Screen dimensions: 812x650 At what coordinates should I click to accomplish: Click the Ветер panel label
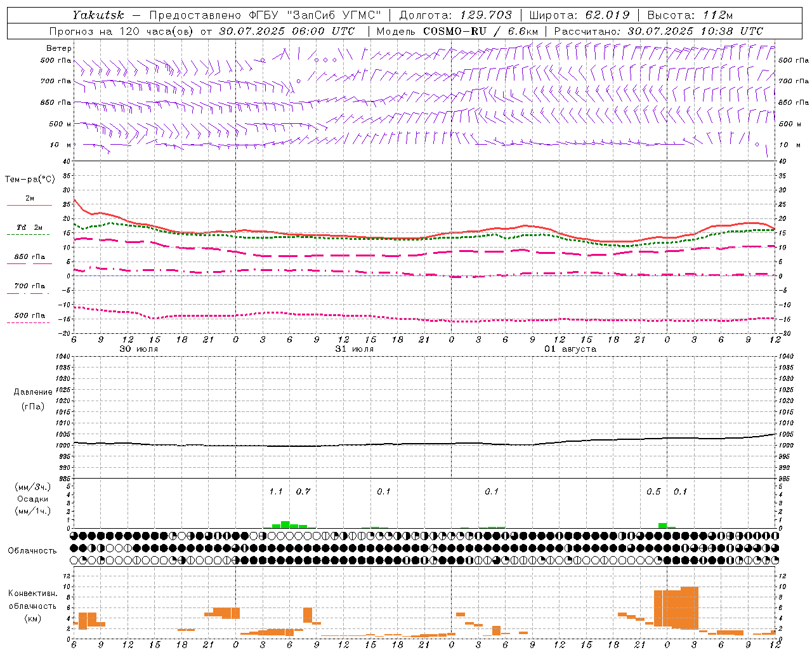[59, 48]
